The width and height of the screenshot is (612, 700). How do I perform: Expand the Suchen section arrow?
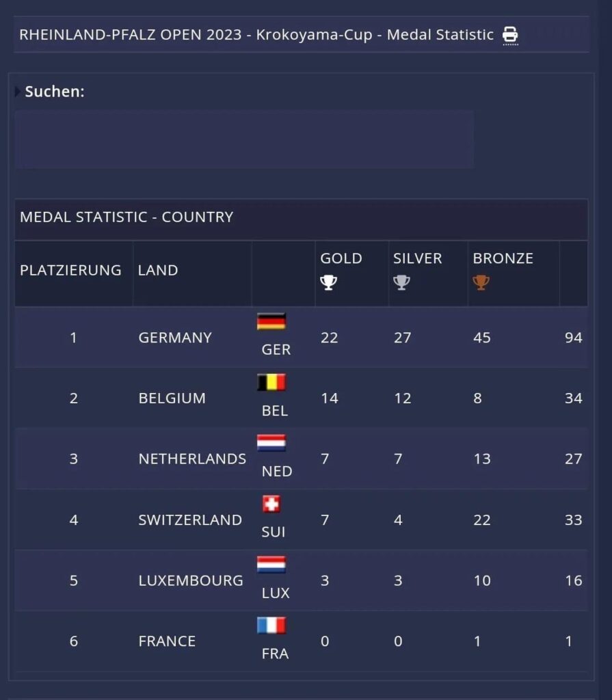(x=18, y=92)
